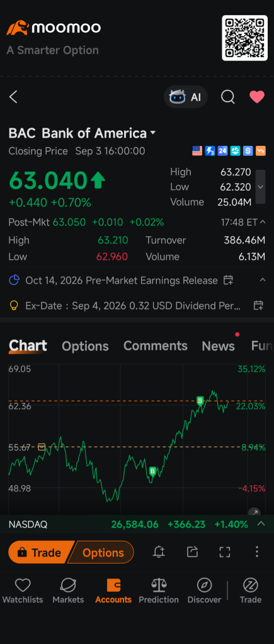The height and width of the screenshot is (644, 274).
Task: Expand the NASDAQ index bar
Action: pyautogui.click(x=261, y=524)
